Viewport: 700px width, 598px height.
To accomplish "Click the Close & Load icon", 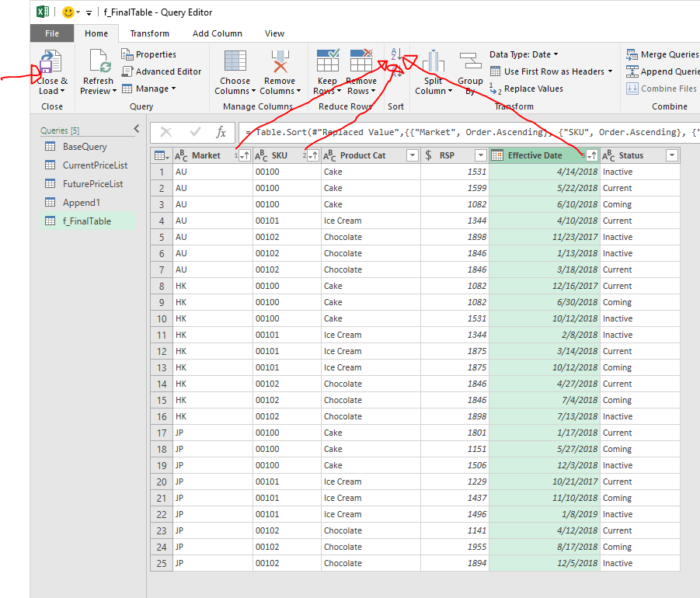I will click(x=51, y=62).
